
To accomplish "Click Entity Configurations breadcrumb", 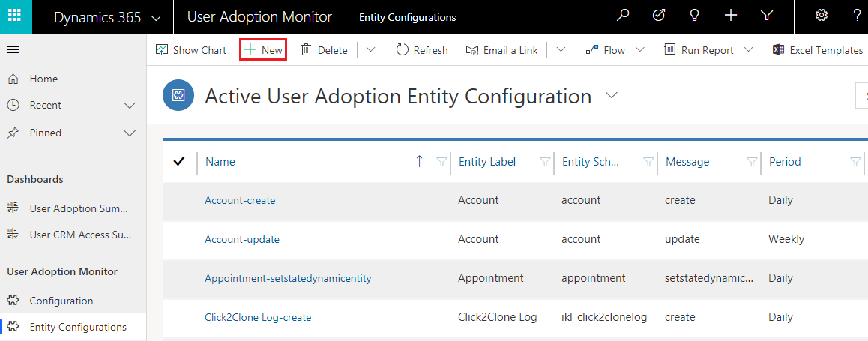I will point(408,18).
